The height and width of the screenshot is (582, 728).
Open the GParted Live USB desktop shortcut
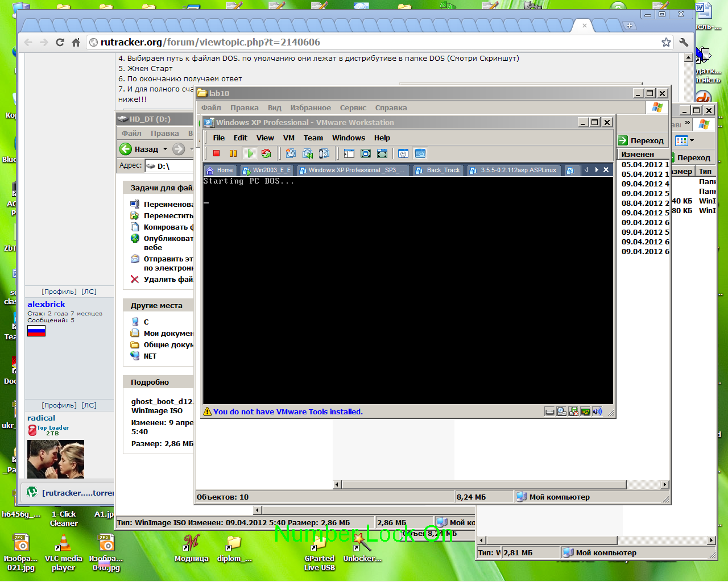pos(319,553)
